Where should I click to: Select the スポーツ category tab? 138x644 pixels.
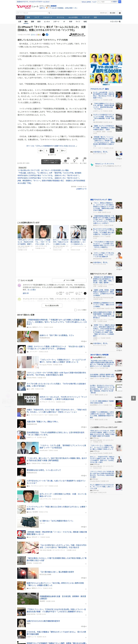tap(56, 21)
